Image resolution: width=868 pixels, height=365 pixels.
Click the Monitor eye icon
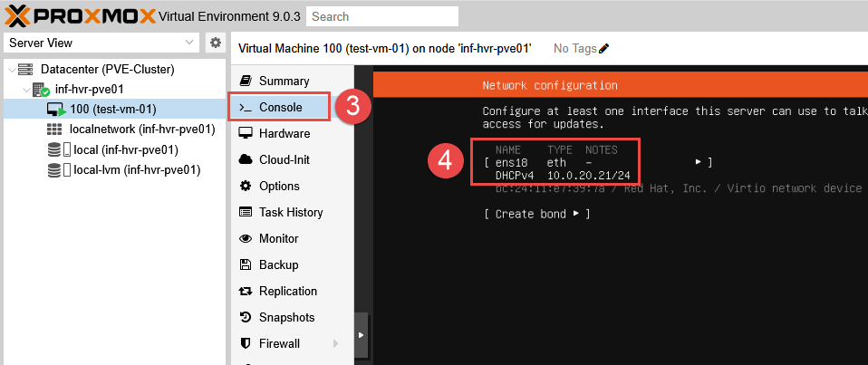coord(246,238)
